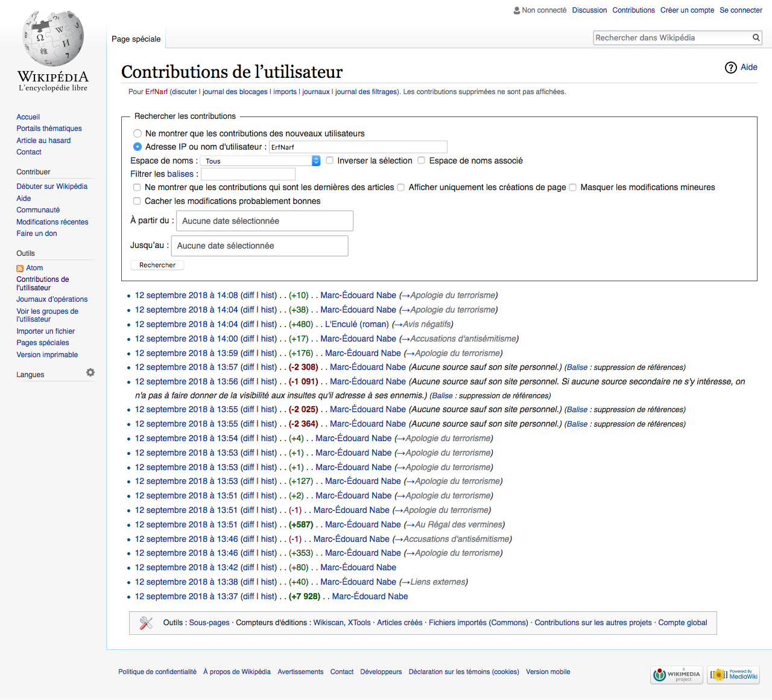
Task: Click the Powered by MediaWiki badge
Action: (x=733, y=675)
